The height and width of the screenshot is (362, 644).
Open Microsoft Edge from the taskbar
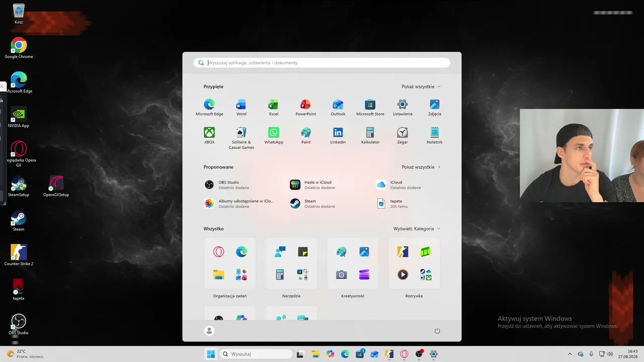[x=345, y=354]
